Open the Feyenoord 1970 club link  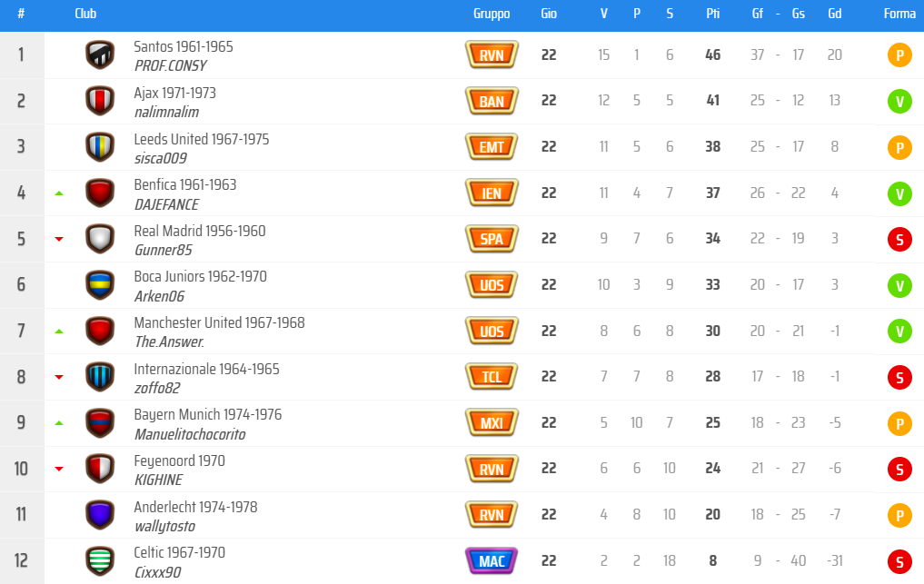pyautogui.click(x=179, y=460)
